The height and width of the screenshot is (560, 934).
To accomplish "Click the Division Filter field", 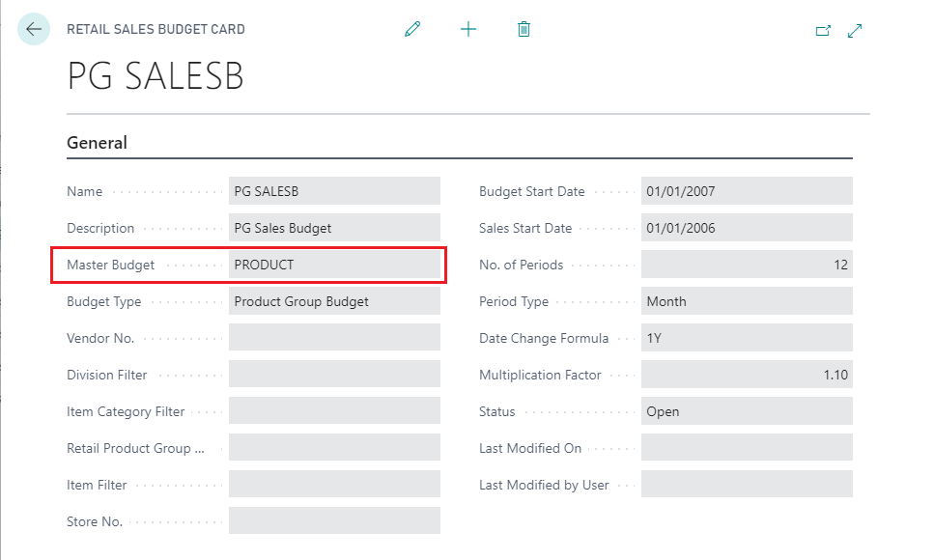I will (334, 375).
